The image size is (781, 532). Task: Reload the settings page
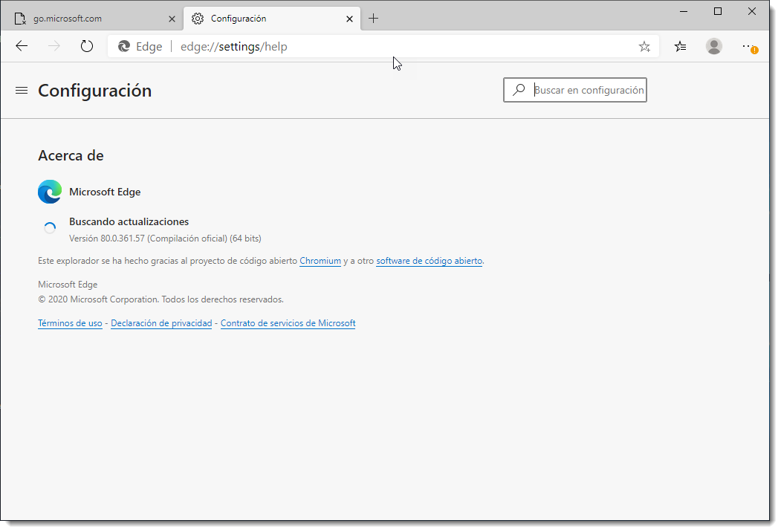(x=87, y=46)
